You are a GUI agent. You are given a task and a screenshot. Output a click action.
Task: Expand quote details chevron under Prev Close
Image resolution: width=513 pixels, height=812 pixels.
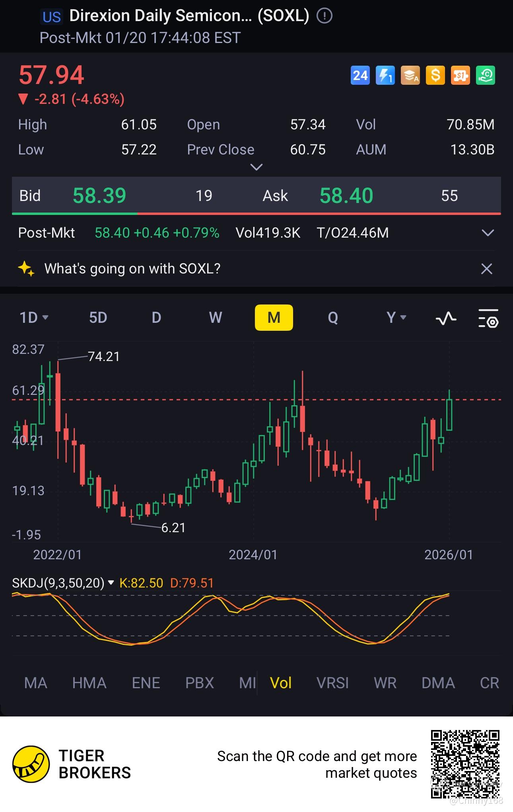point(256,167)
